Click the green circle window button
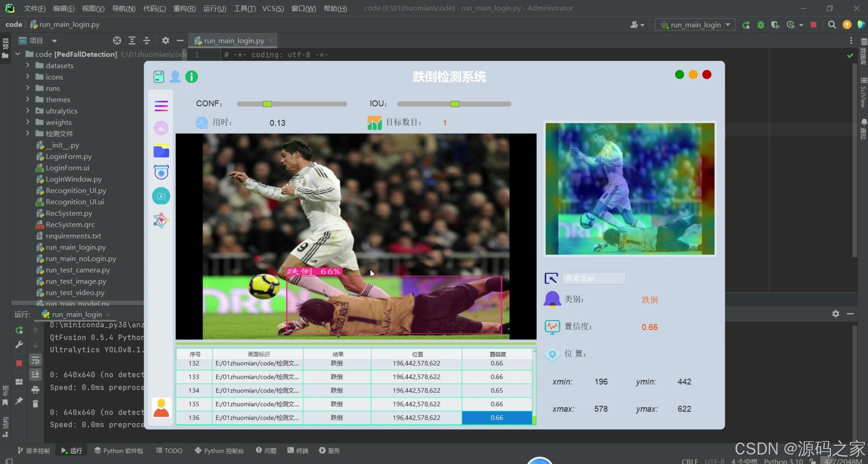The height and width of the screenshot is (464, 868). (679, 75)
